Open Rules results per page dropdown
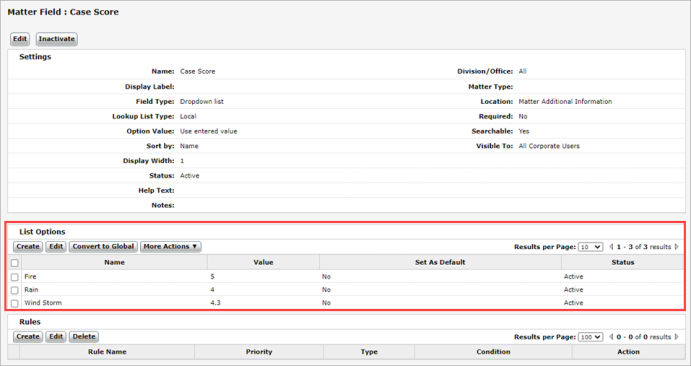 point(591,337)
